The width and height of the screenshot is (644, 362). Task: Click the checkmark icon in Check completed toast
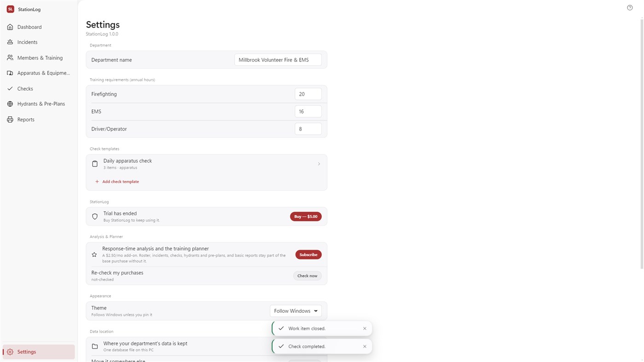281,346
